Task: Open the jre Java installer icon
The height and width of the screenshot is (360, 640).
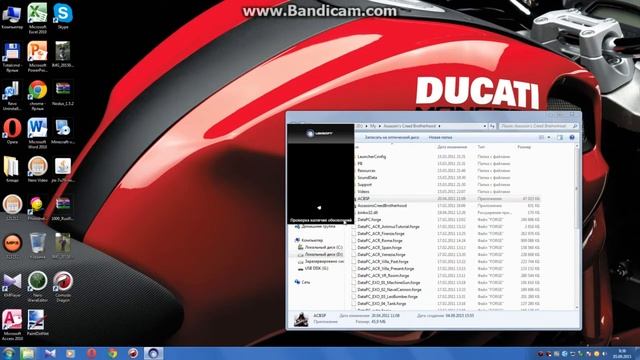Action: [x=63, y=168]
